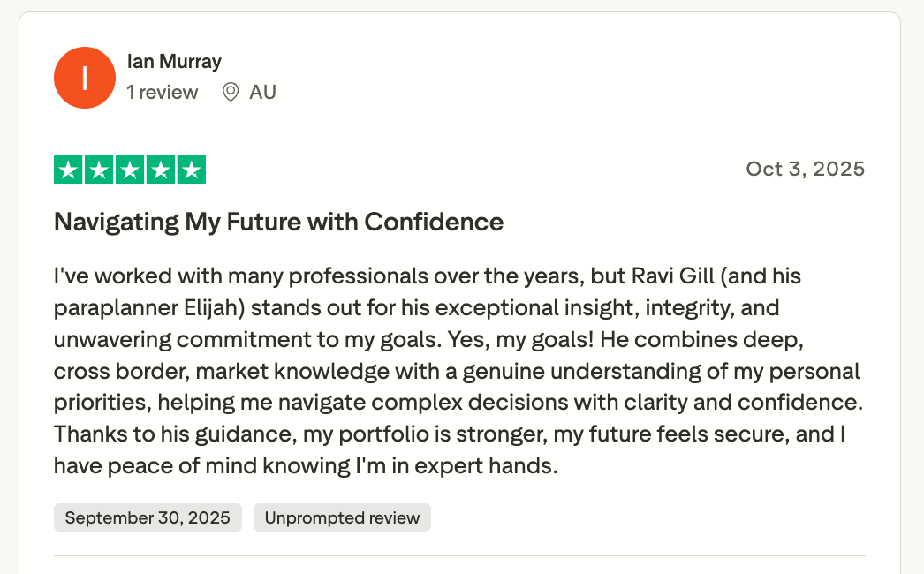Click the location pin icon
924x574 pixels.
click(x=231, y=92)
